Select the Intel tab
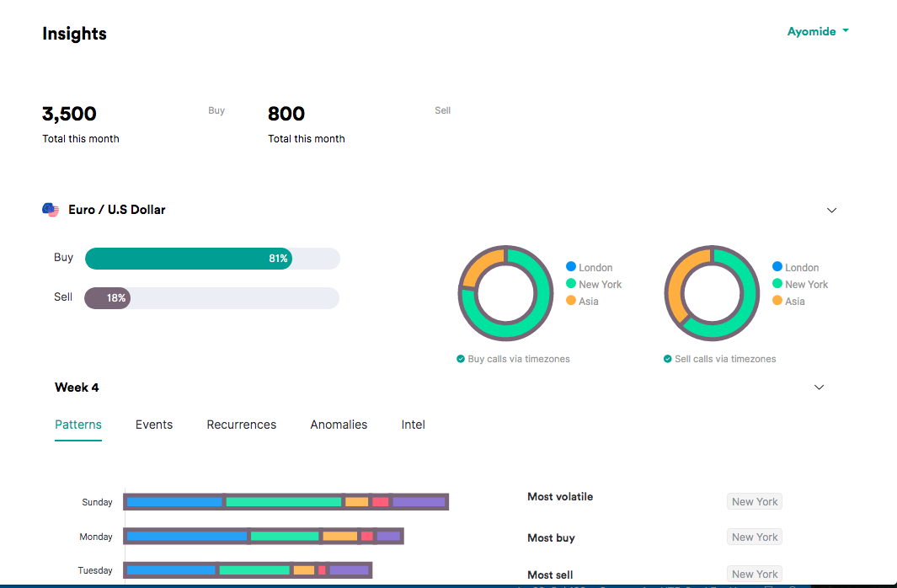Image resolution: width=897 pixels, height=588 pixels. pyautogui.click(x=413, y=425)
